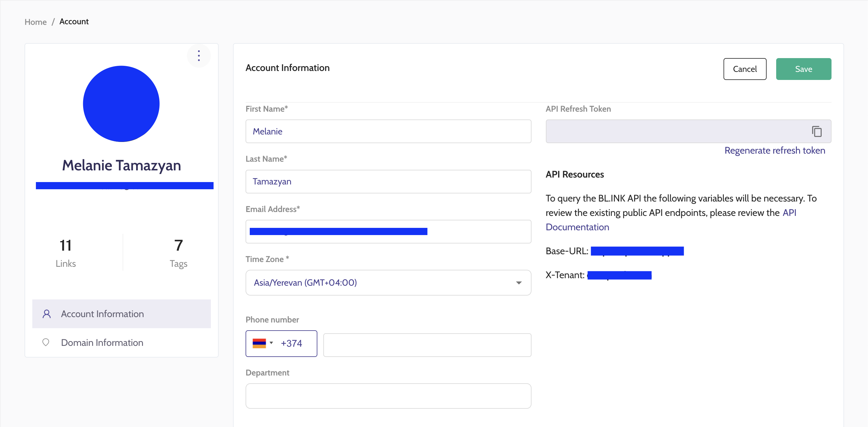
Task: Switch to Domain Information section
Action: (102, 343)
